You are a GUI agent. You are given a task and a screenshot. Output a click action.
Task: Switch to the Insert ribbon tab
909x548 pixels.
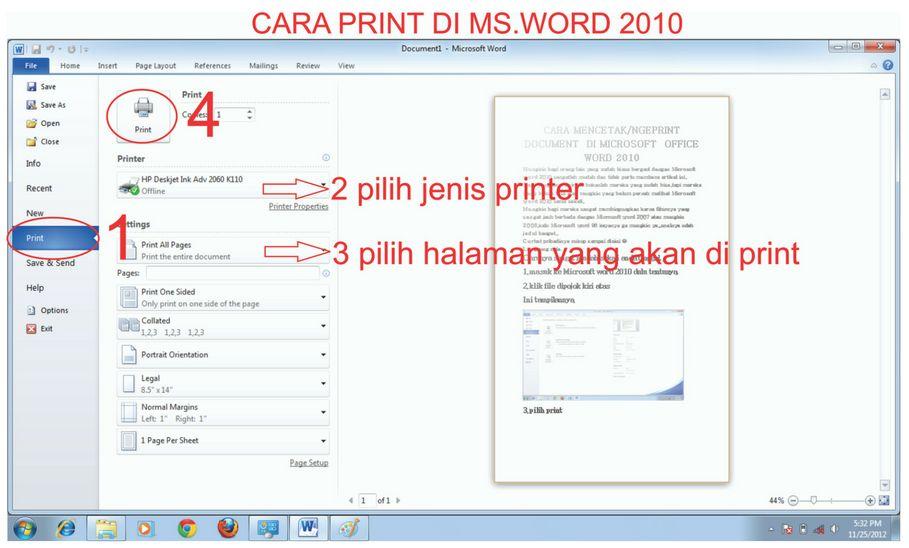(107, 66)
